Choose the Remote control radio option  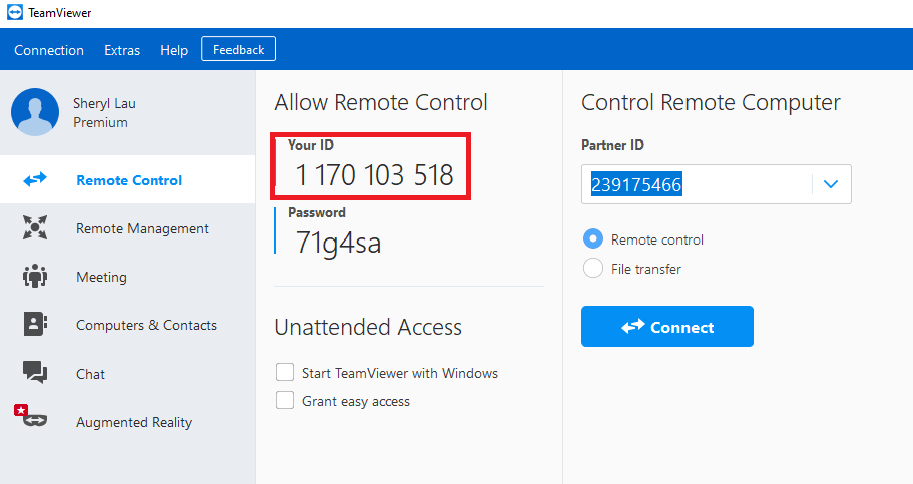[x=593, y=239]
